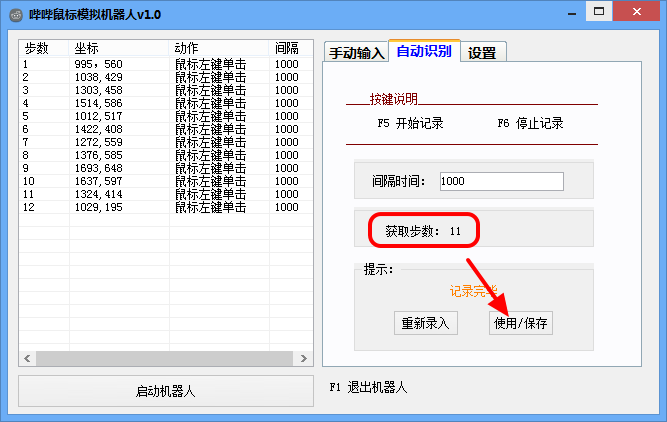Screen dimensions: 667x422
Task: Select the 自动识别 tab
Action: [x=424, y=51]
